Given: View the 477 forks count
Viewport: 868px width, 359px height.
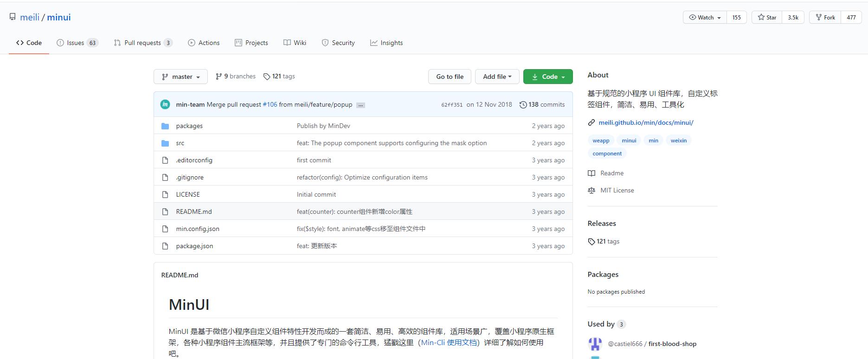Looking at the screenshot, I should 851,18.
